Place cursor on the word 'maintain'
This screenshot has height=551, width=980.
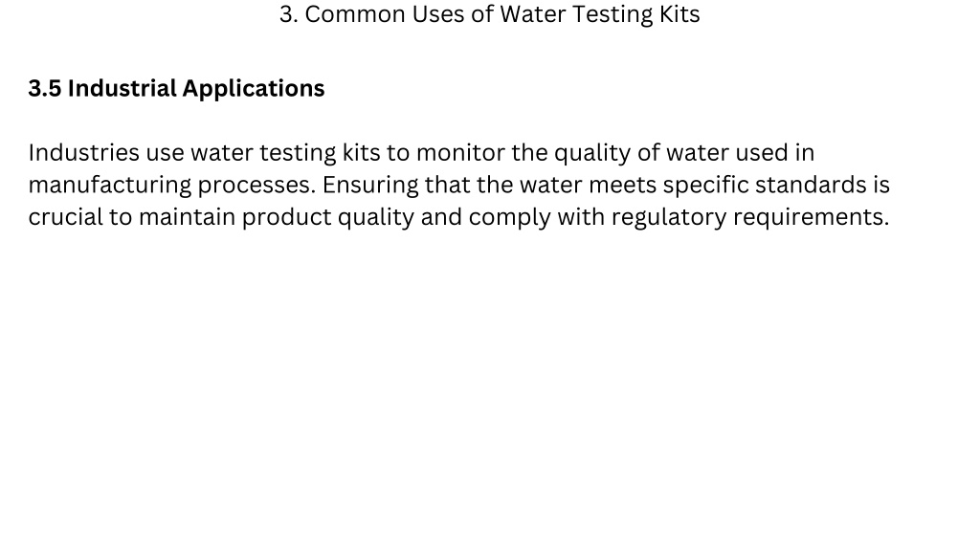pyautogui.click(x=187, y=217)
